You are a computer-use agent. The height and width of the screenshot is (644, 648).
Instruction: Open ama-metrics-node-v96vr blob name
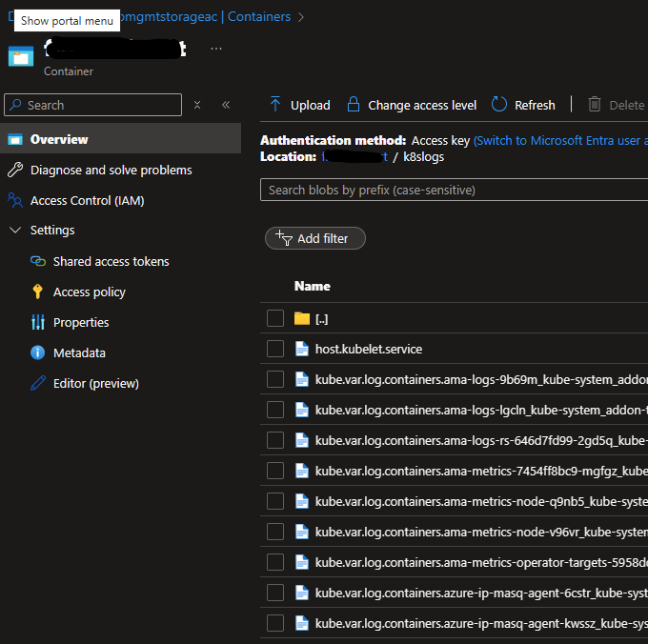click(x=481, y=532)
